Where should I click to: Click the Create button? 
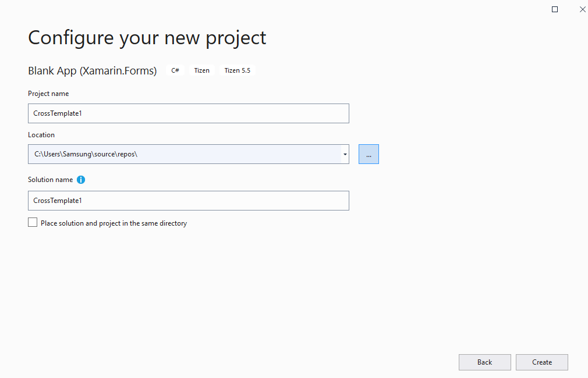click(x=541, y=362)
